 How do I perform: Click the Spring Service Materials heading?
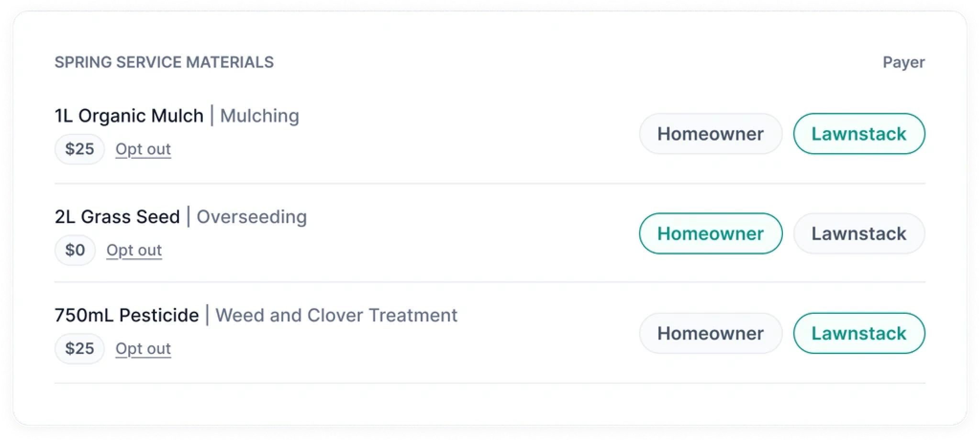pyautogui.click(x=164, y=62)
